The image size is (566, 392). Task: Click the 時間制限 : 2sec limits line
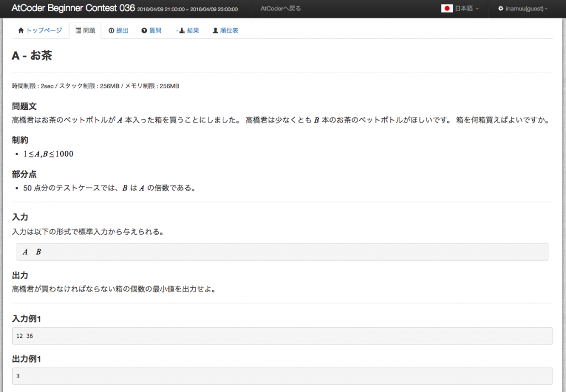96,86
